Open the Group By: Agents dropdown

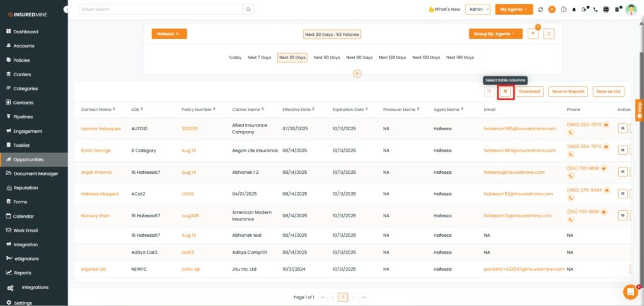[495, 34]
